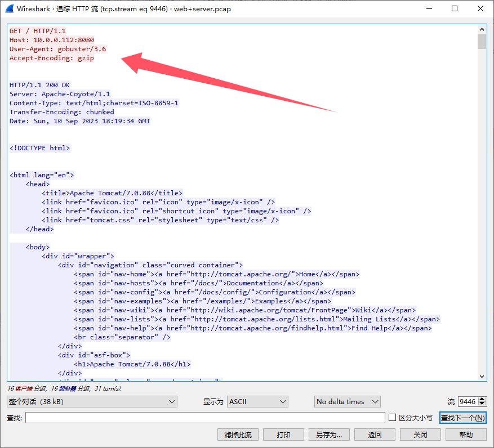Open help with the 帮助 button

466,434
